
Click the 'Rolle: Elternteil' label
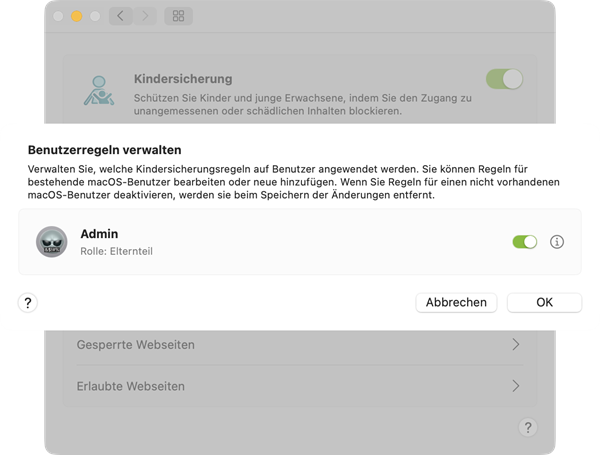[x=116, y=251]
